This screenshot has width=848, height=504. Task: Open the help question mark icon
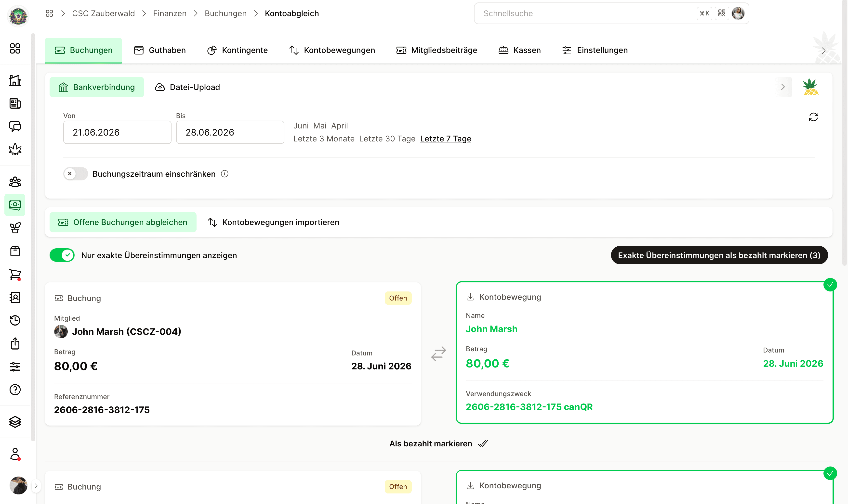pos(15,390)
